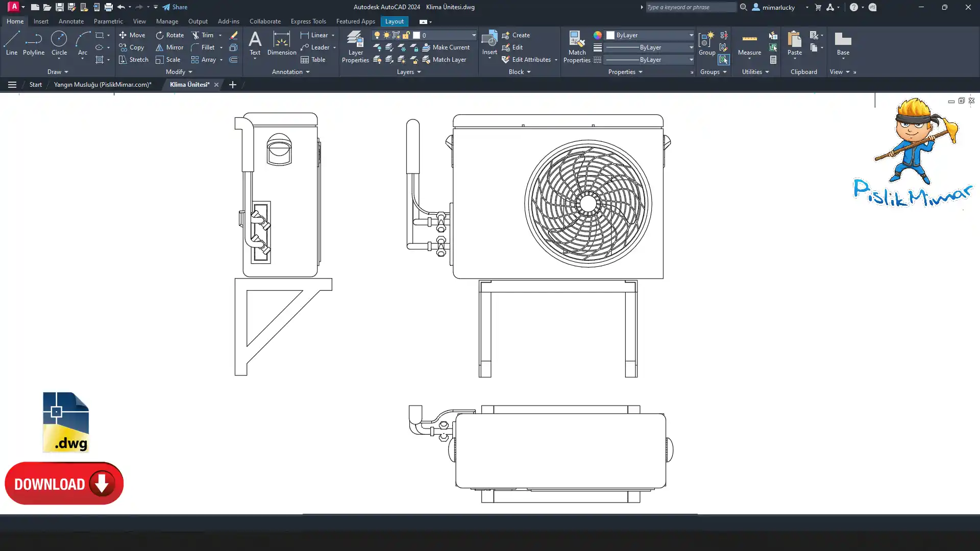
Task: Open the layer name dropdown
Action: coord(473,35)
